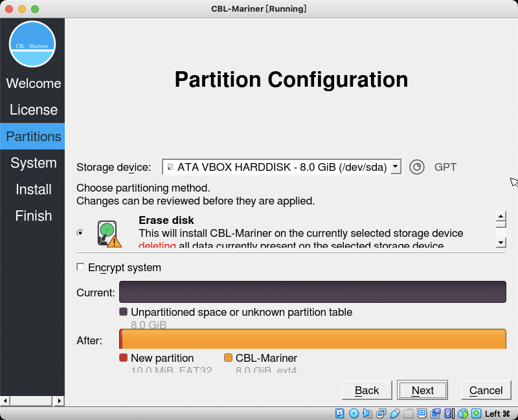Click the Current disk layout bar

(313, 292)
